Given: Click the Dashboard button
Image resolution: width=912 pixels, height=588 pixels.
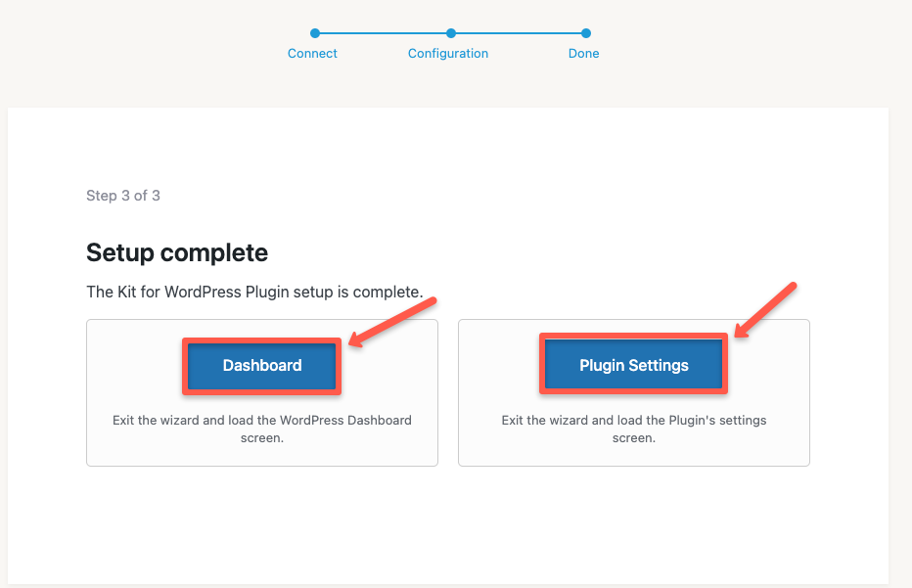Looking at the screenshot, I should [x=262, y=366].
